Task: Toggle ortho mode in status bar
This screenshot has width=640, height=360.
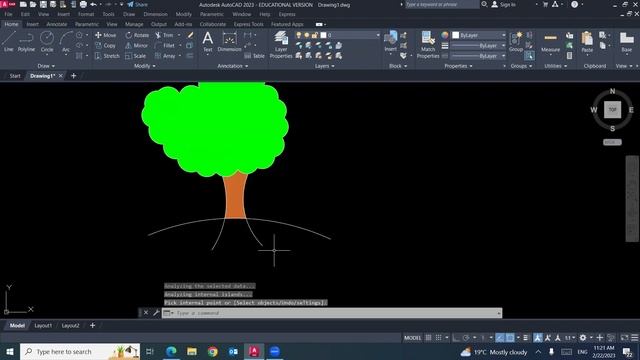Action: [x=456, y=338]
